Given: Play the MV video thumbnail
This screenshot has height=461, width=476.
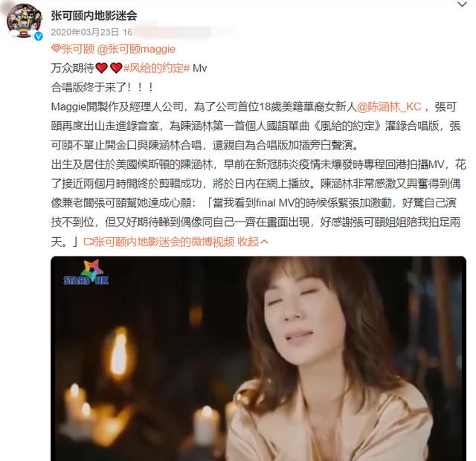Looking at the screenshot, I should [x=258, y=358].
